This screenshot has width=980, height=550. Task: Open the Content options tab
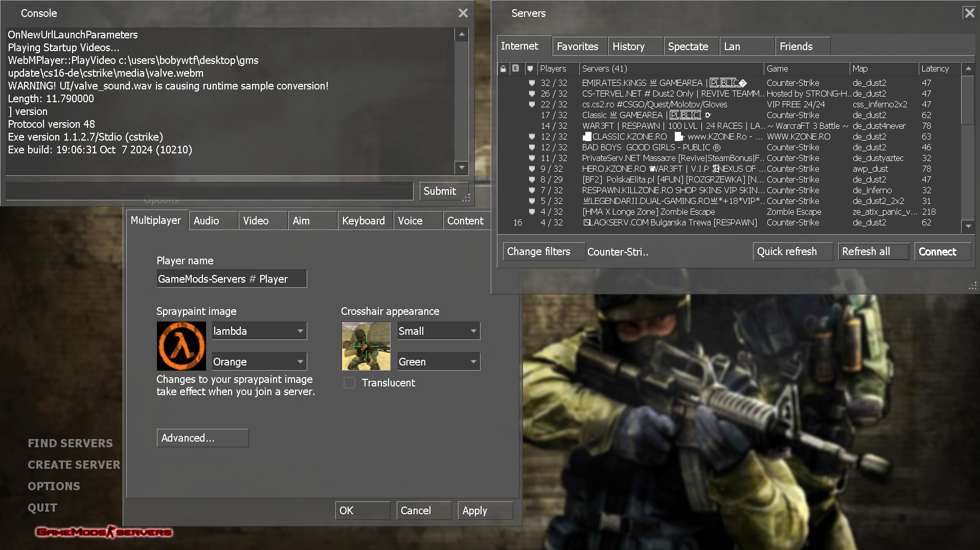[x=467, y=221]
